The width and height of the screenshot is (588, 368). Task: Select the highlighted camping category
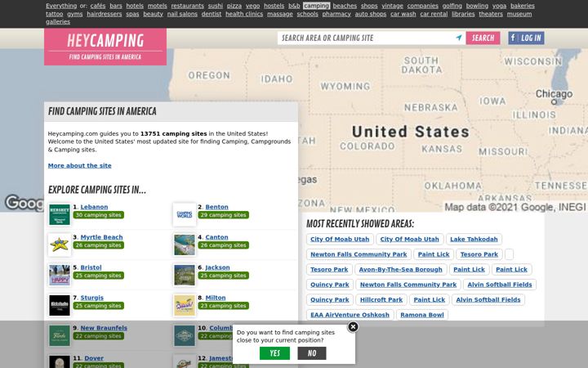(x=317, y=6)
